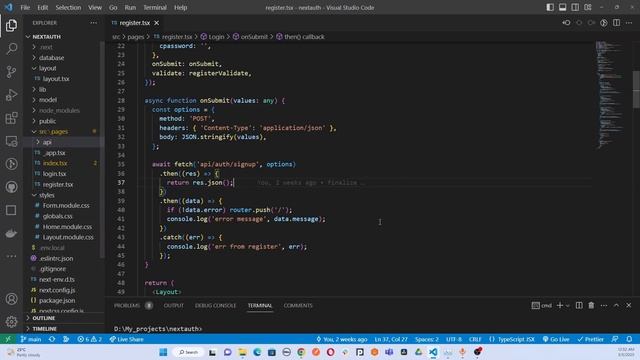Open the Selection menu
This screenshot has height=360, width=640.
tap(68, 7)
